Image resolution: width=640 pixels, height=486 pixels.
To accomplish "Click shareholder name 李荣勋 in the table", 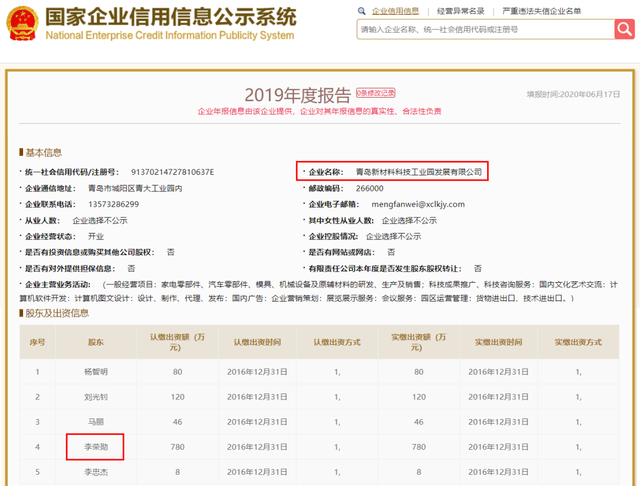I will [96, 446].
